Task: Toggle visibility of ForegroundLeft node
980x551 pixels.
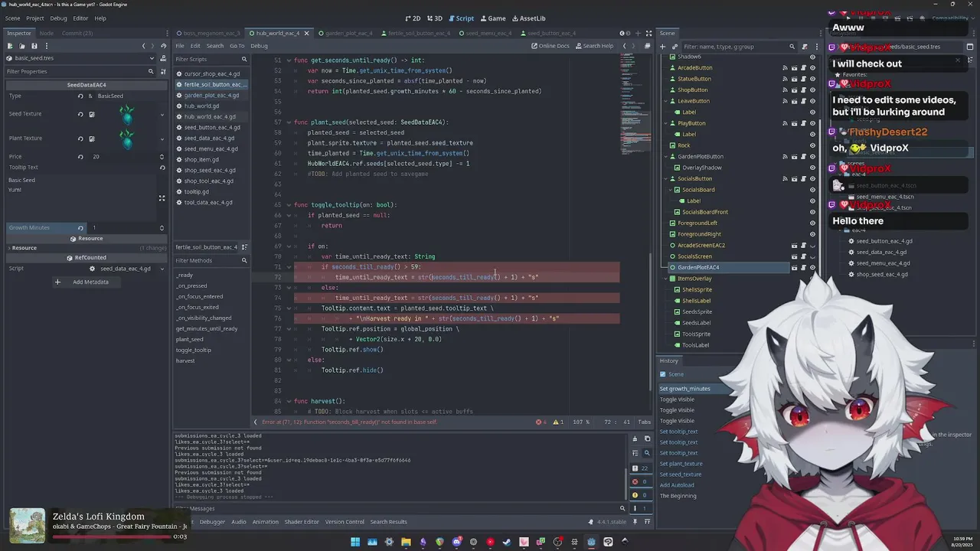Action: (812, 223)
